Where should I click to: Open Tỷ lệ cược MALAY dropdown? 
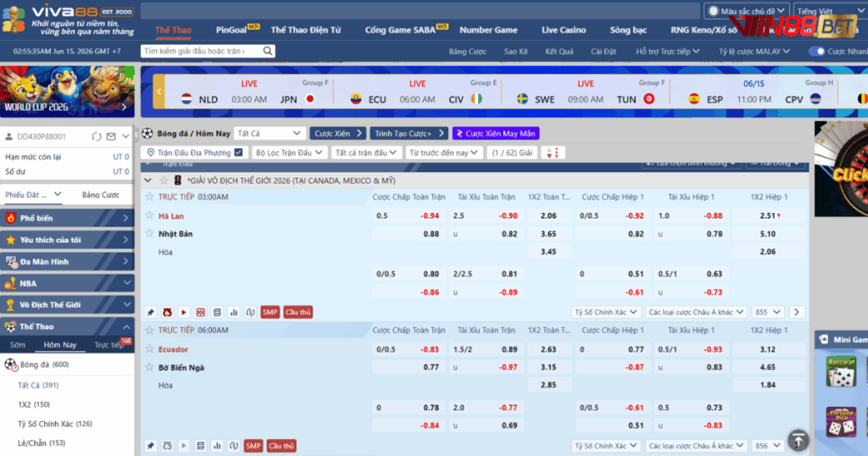click(x=754, y=51)
